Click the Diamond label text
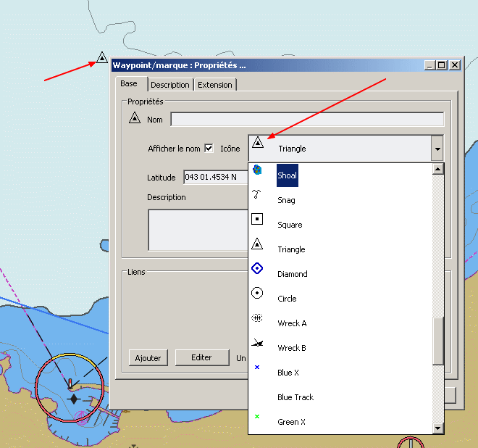 [x=293, y=274]
